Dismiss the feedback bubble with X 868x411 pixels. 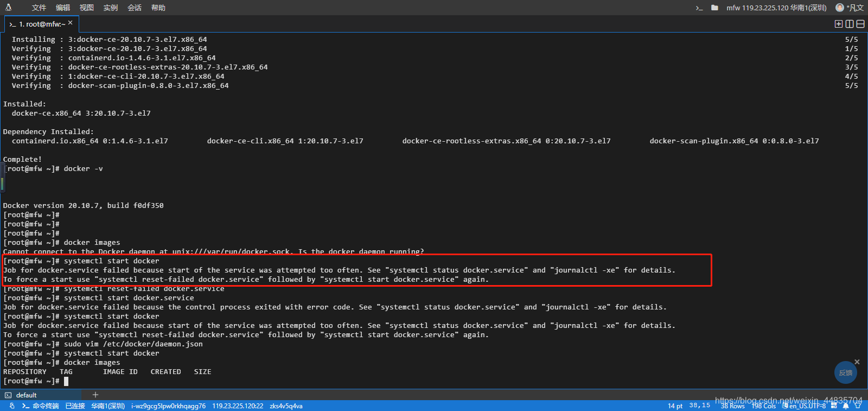point(857,362)
